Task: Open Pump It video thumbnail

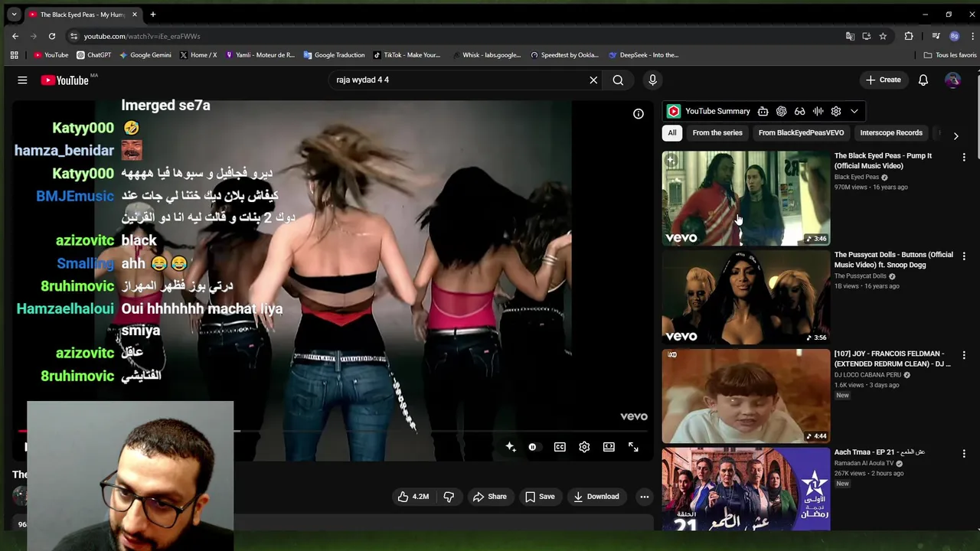Action: click(746, 198)
